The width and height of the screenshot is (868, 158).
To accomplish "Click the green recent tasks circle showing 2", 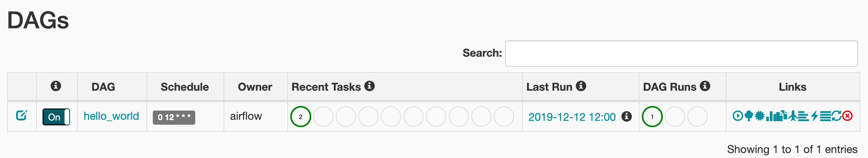I will point(301,117).
